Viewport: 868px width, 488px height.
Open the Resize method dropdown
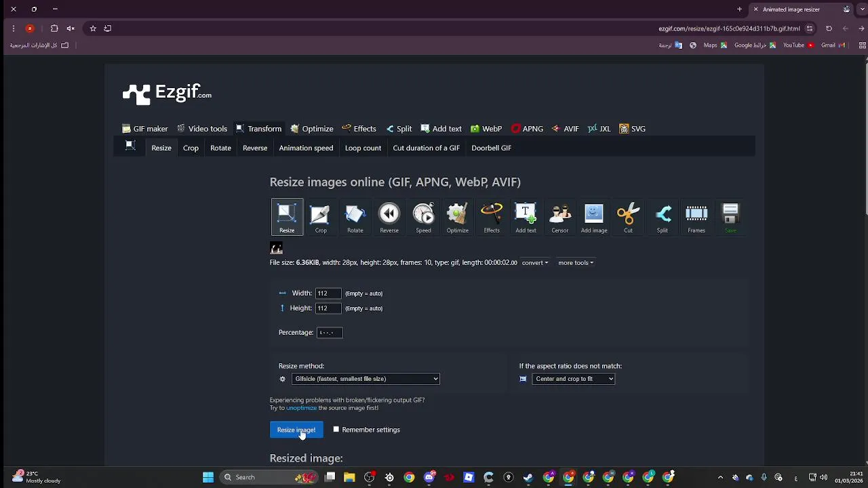366,379
